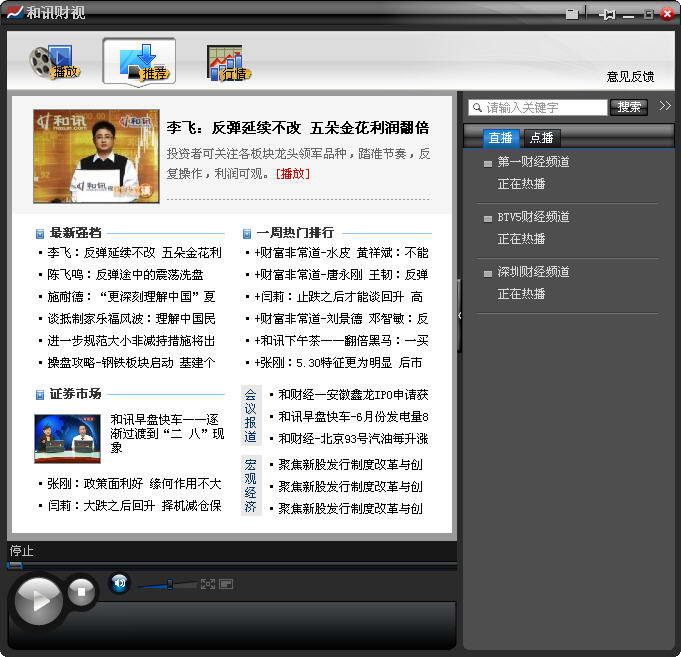Image resolution: width=681 pixels, height=657 pixels.
Task: Click 证券市场 news anchor thumbnail
Action: point(67,439)
